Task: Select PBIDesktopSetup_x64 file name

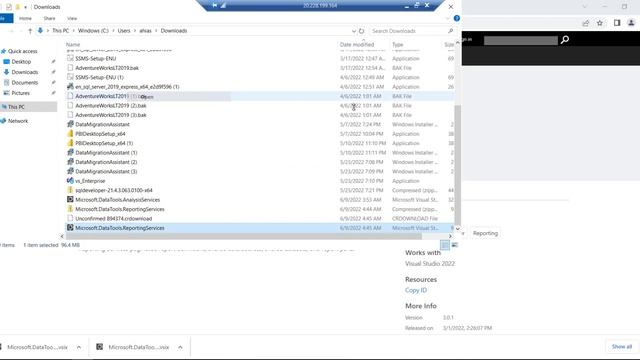Action: (100, 134)
